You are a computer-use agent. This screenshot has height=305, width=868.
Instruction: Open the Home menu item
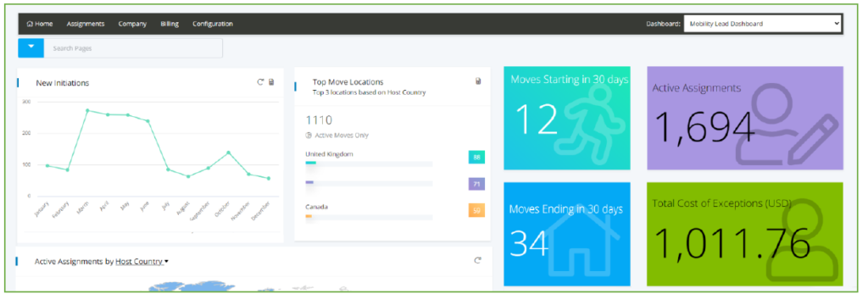point(40,24)
